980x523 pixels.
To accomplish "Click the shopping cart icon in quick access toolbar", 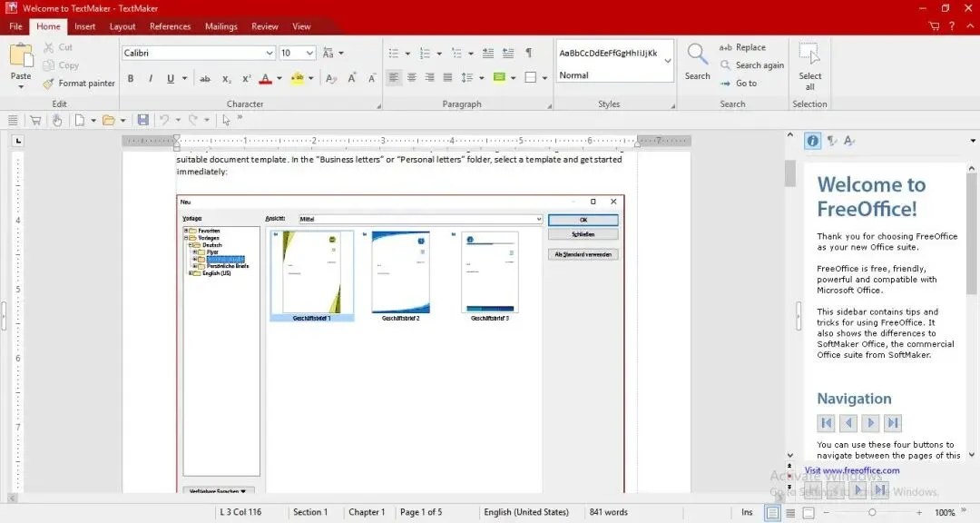I will click(35, 120).
